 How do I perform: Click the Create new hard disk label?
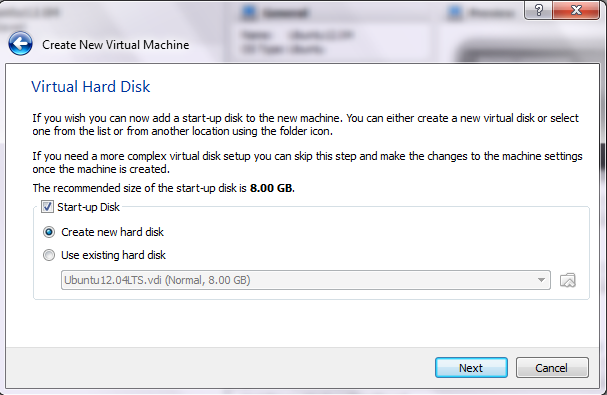(112, 232)
